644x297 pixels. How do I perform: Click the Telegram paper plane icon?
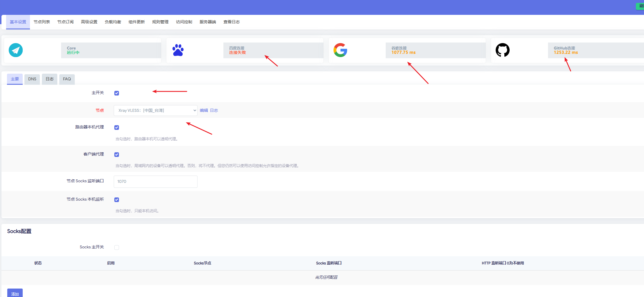click(16, 50)
